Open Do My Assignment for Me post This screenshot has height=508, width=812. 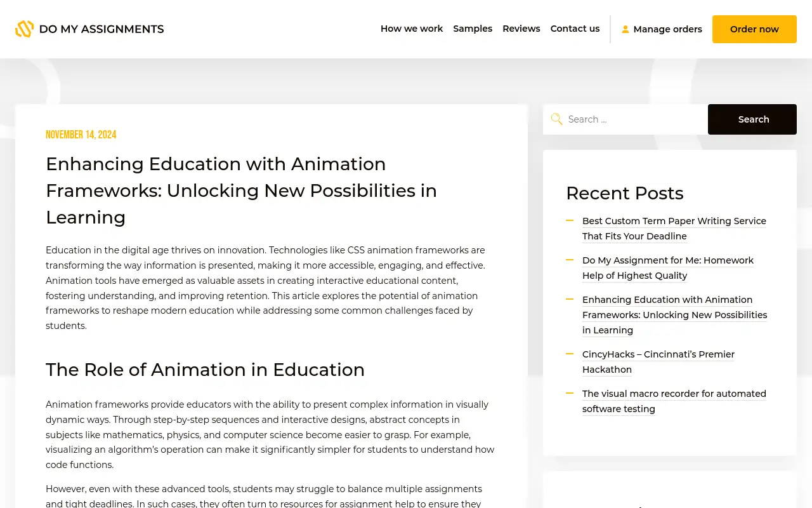[668, 268]
